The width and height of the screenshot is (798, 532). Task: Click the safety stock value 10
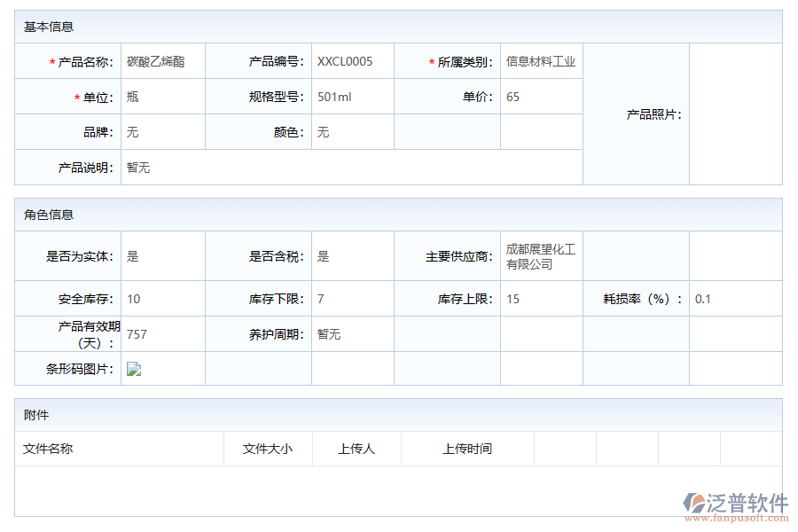(133, 299)
